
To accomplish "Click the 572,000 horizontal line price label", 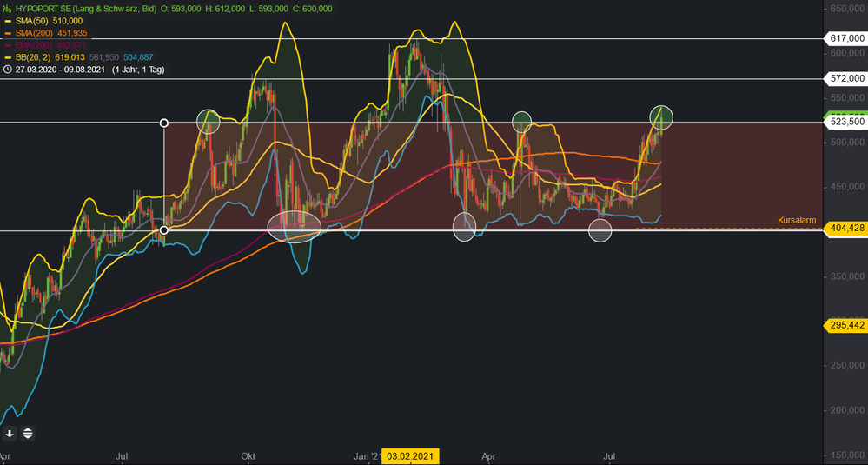I will pyautogui.click(x=845, y=78).
